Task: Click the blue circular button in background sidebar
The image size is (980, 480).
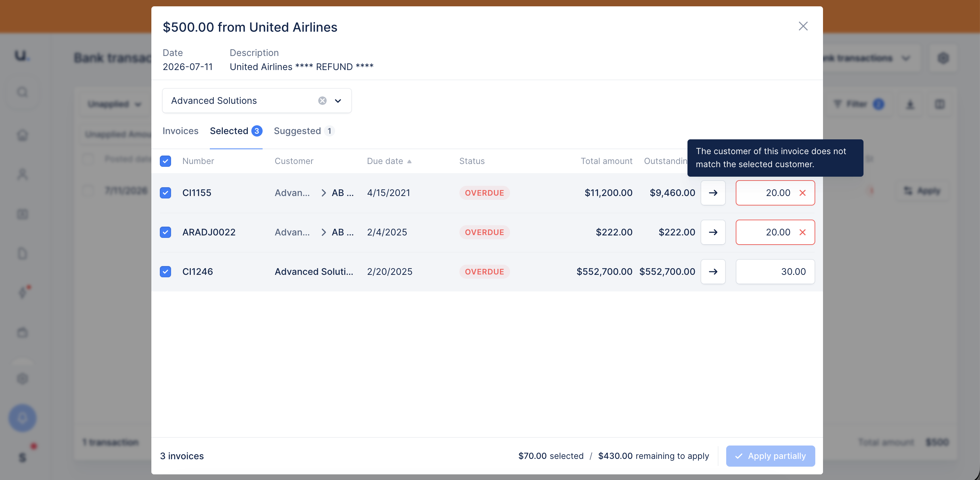Action: pyautogui.click(x=23, y=418)
